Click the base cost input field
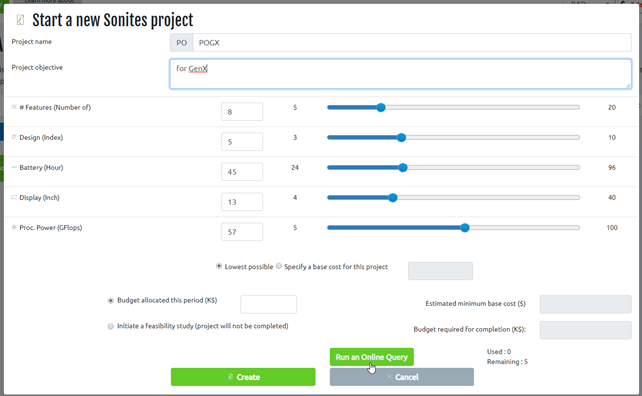This screenshot has height=396, width=642. coord(441,271)
